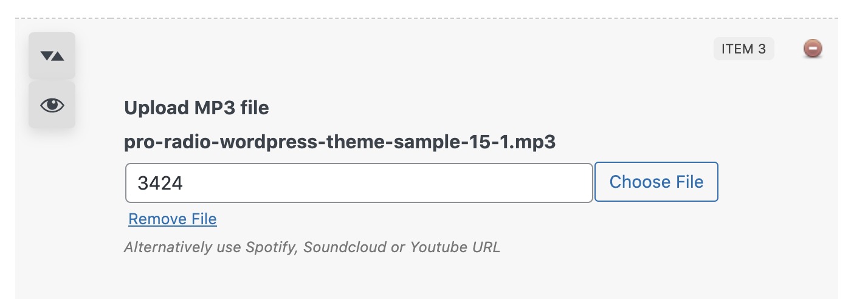Screen dimensions: 868x299
Task: Click the Remove File link
Action: click(x=173, y=219)
